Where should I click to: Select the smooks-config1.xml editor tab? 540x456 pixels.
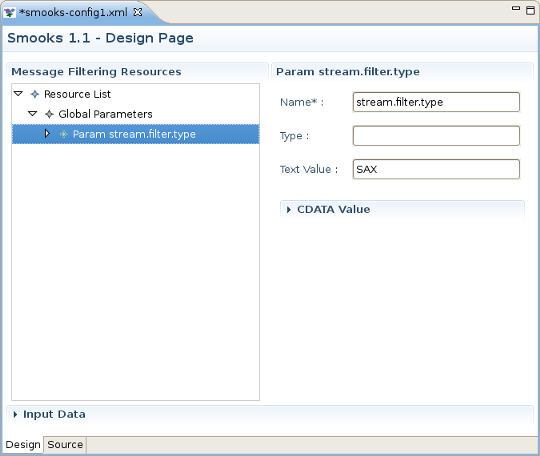(73, 12)
